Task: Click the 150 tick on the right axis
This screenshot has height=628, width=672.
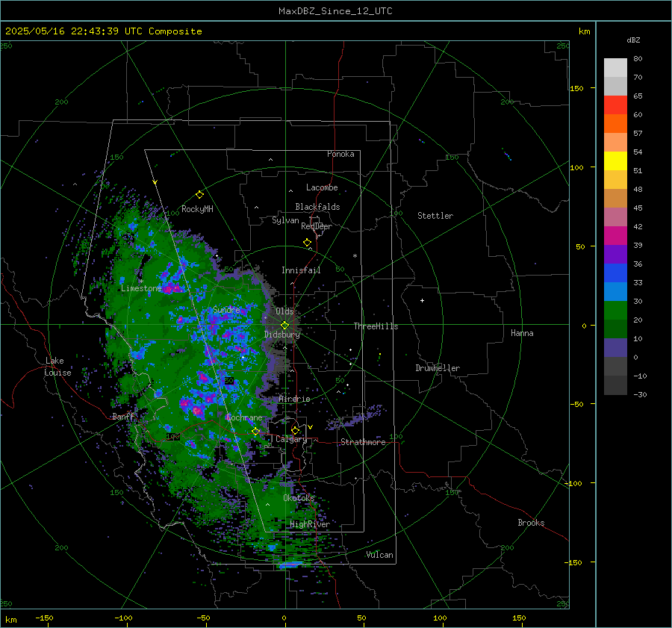Action: tap(576, 88)
